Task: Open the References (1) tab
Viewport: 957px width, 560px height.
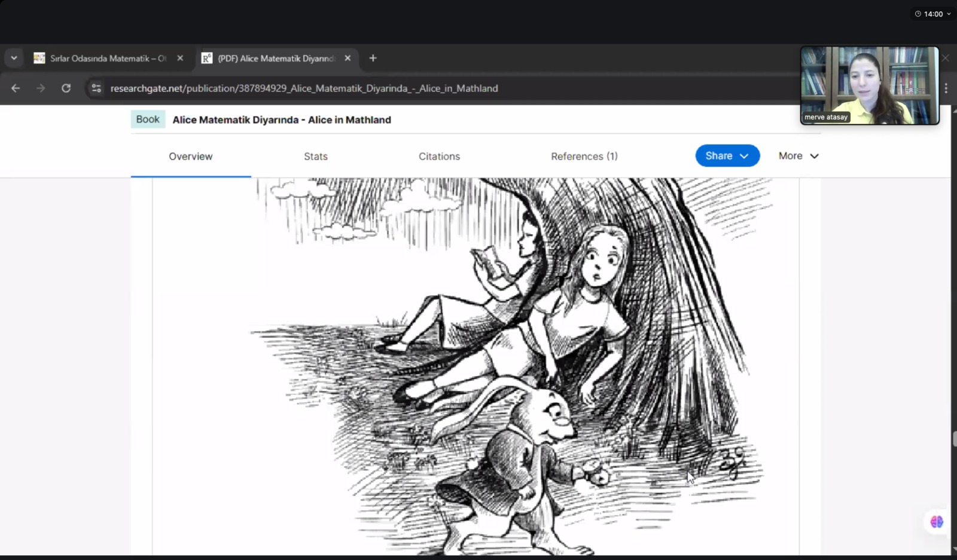Action: (584, 157)
